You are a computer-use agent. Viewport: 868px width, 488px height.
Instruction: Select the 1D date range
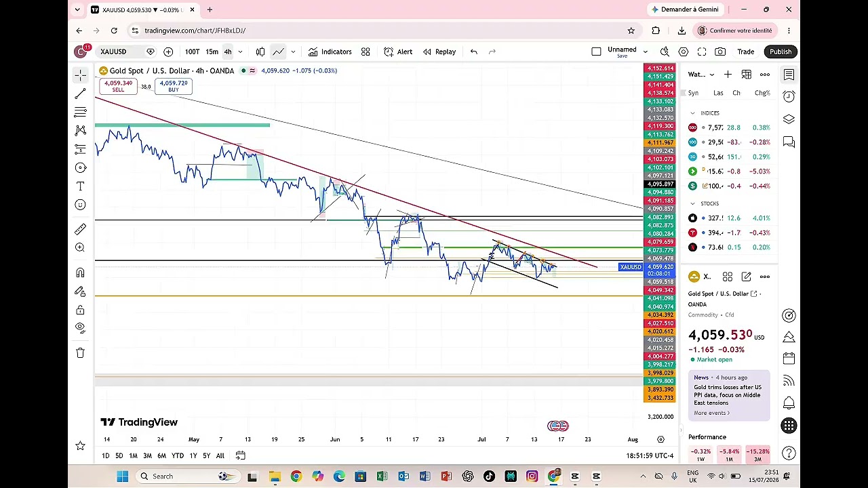105,455
